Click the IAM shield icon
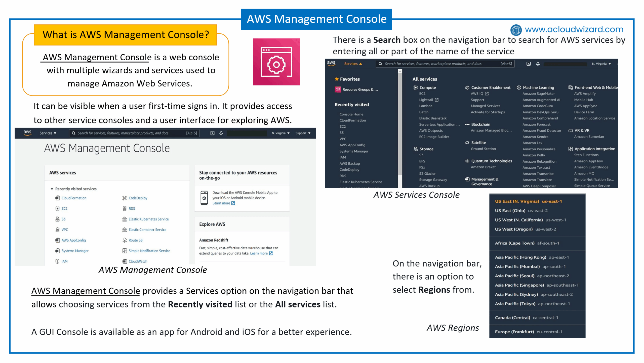Viewport: 644px width, 363px height. pos(57,261)
